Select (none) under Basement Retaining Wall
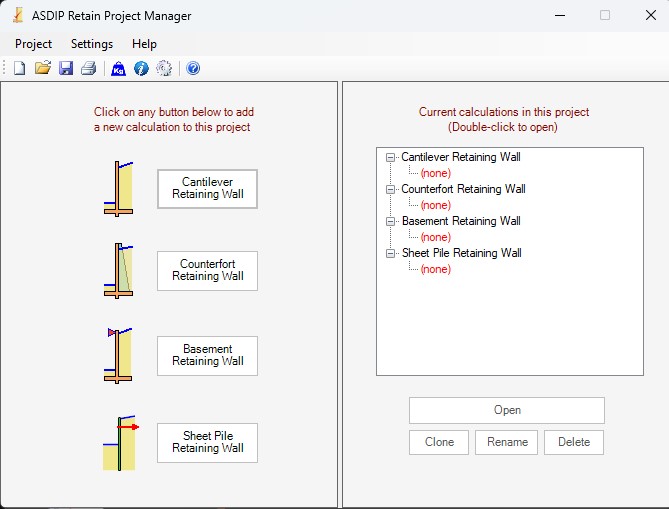 pos(436,237)
